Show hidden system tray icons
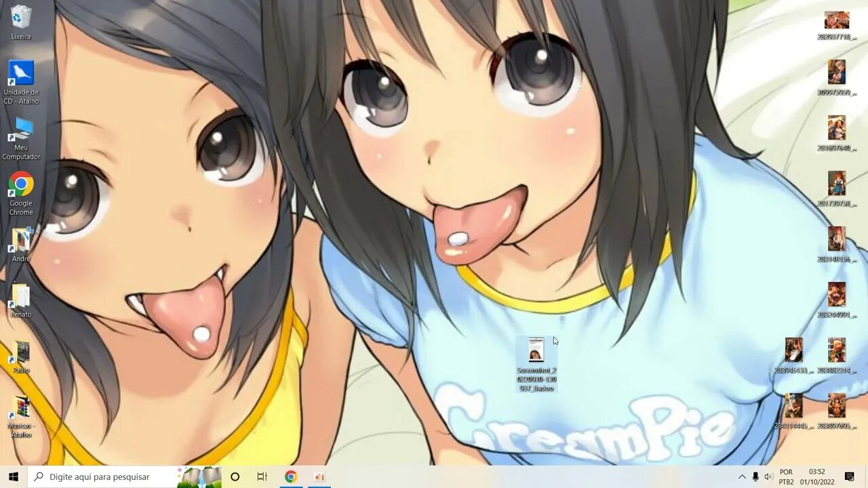This screenshot has height=488, width=868. click(x=742, y=476)
